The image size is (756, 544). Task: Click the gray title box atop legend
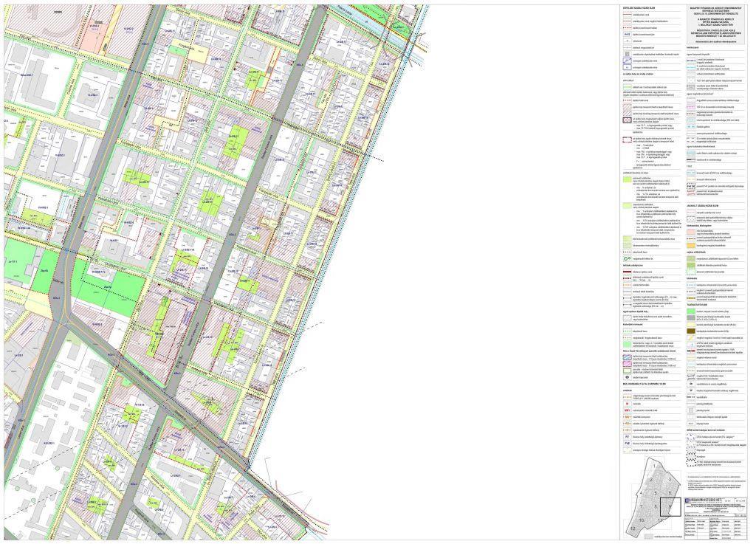pyautogui.click(x=716, y=26)
